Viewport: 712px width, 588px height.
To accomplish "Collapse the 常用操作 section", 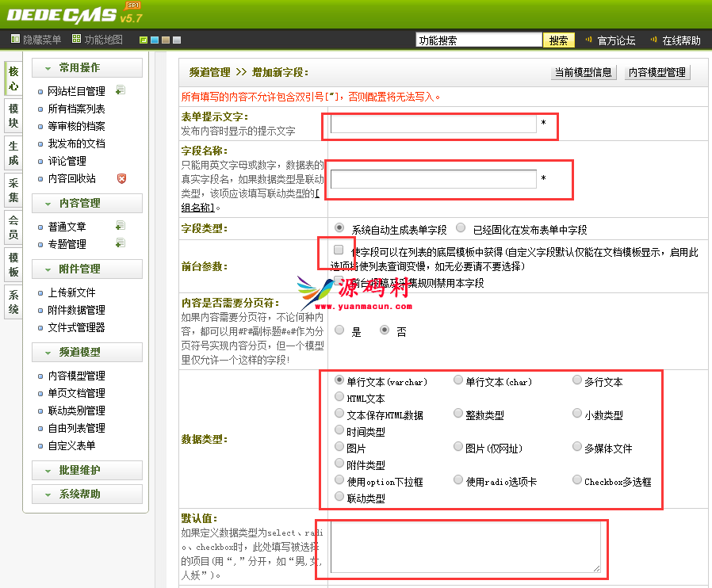I will point(87,68).
